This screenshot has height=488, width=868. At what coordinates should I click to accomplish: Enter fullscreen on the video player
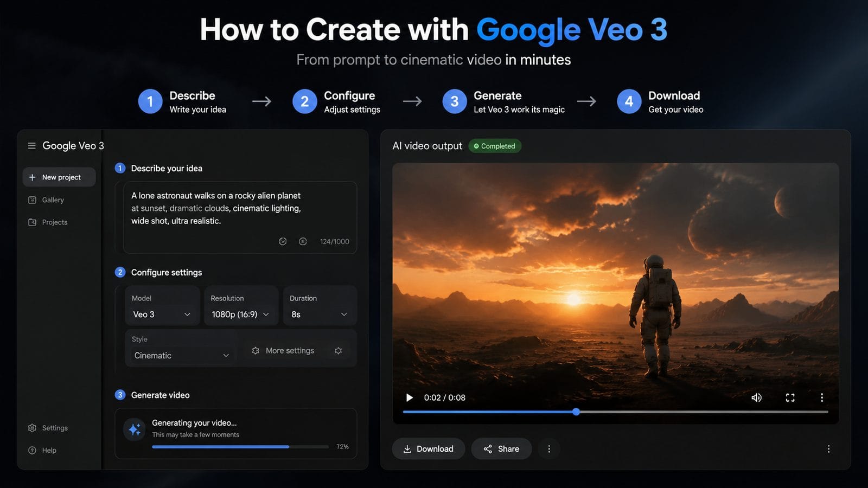[x=790, y=397]
